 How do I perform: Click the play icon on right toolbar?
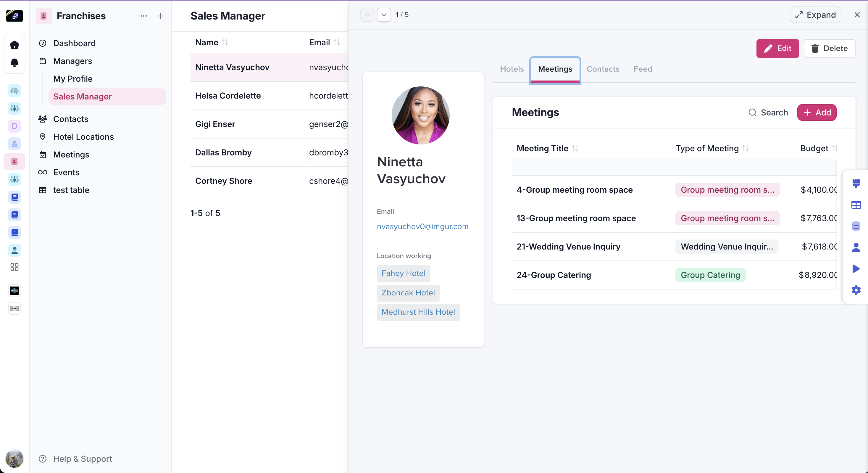click(856, 269)
